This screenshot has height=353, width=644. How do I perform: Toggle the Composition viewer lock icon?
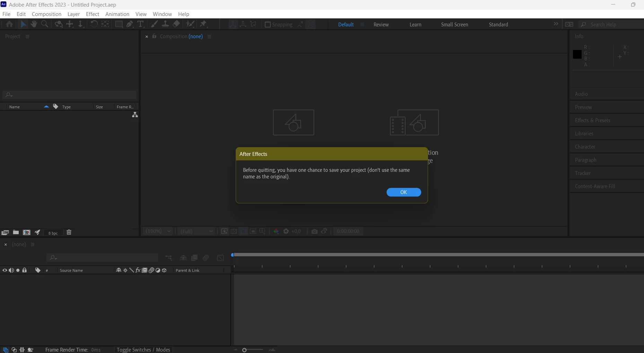(154, 36)
